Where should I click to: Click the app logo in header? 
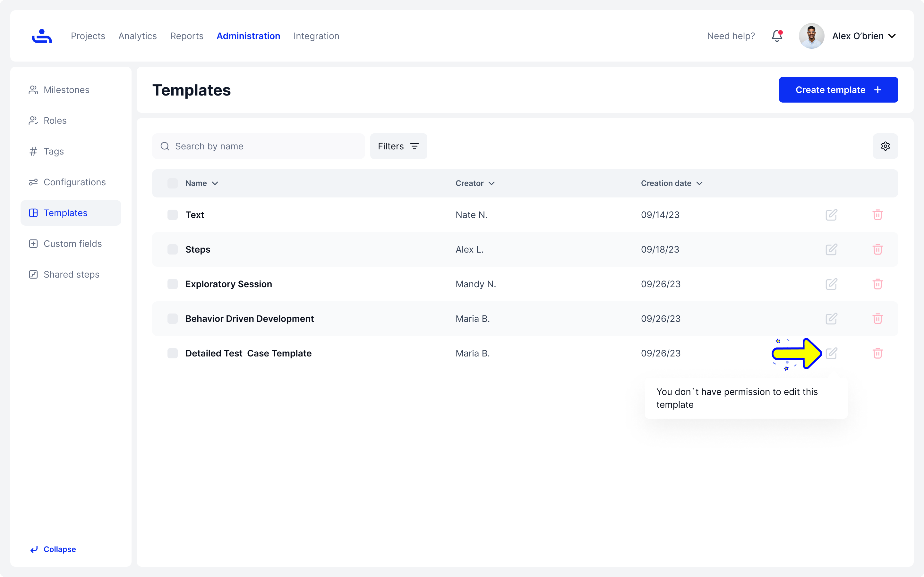point(42,36)
